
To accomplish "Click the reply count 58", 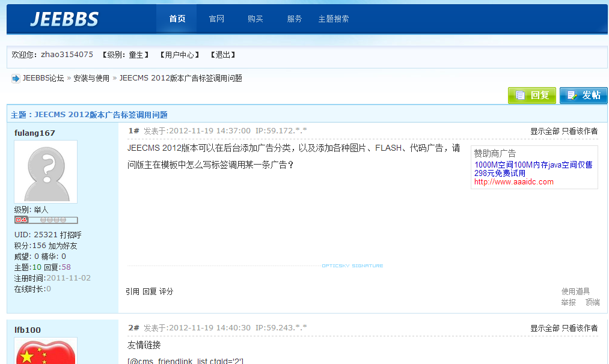I will [66, 267].
